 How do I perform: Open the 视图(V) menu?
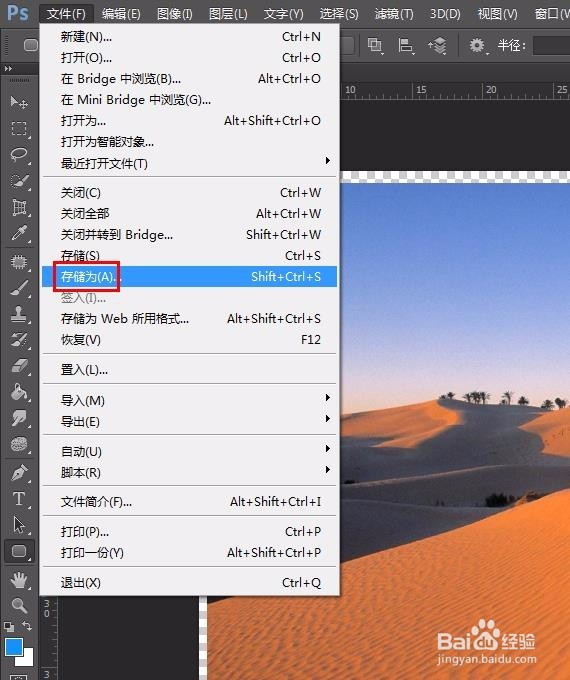(x=498, y=14)
